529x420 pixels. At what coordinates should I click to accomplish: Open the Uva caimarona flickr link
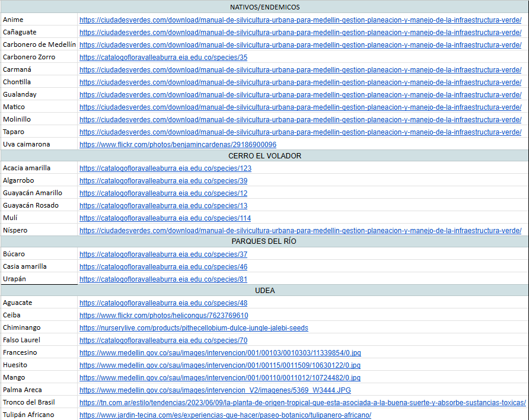178,144
